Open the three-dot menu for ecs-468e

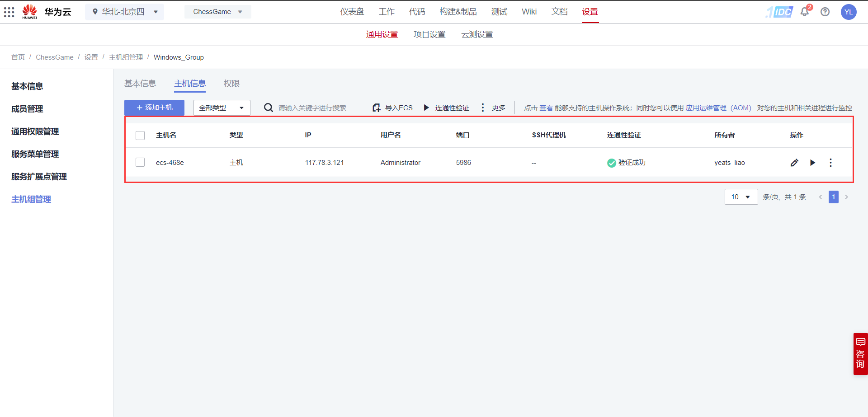[x=830, y=163]
